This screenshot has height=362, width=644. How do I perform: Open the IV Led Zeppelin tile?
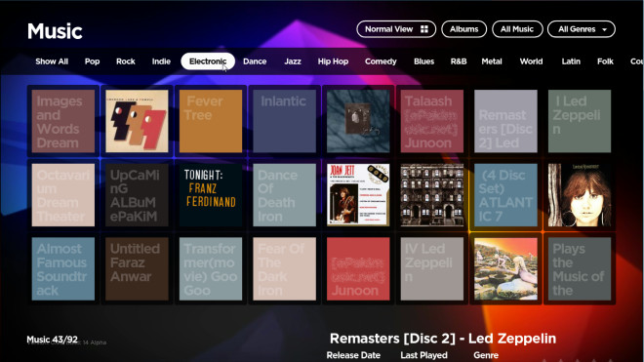pos(432,268)
